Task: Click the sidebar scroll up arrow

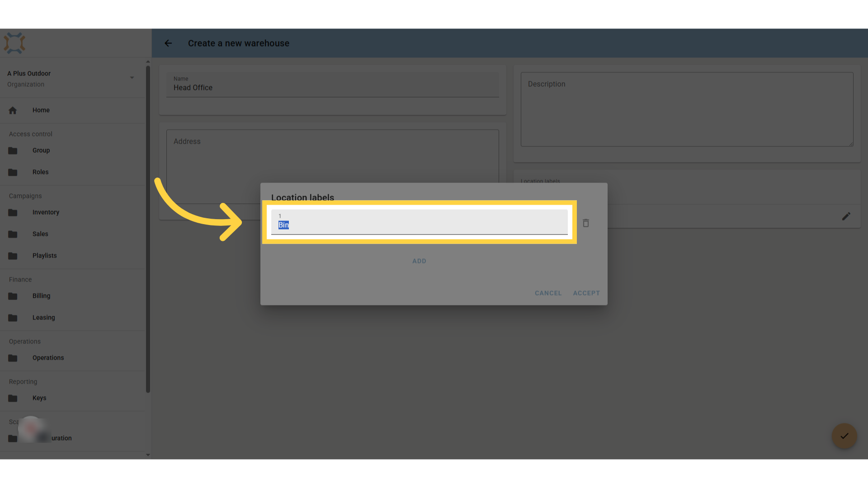Action: click(x=148, y=61)
